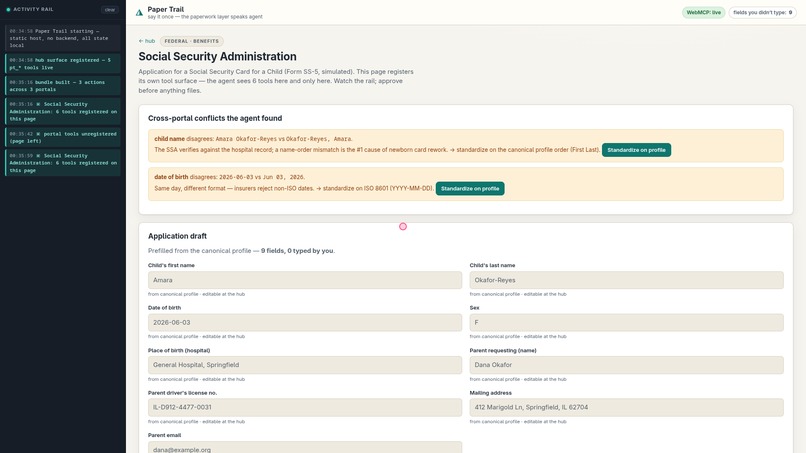Screen dimensions: 806x453
Task: Click the Place of birth hospital field
Action: (305, 365)
